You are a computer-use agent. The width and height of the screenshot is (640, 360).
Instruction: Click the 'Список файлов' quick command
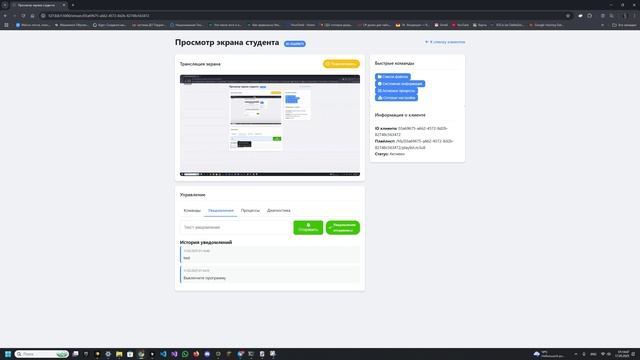pos(393,76)
